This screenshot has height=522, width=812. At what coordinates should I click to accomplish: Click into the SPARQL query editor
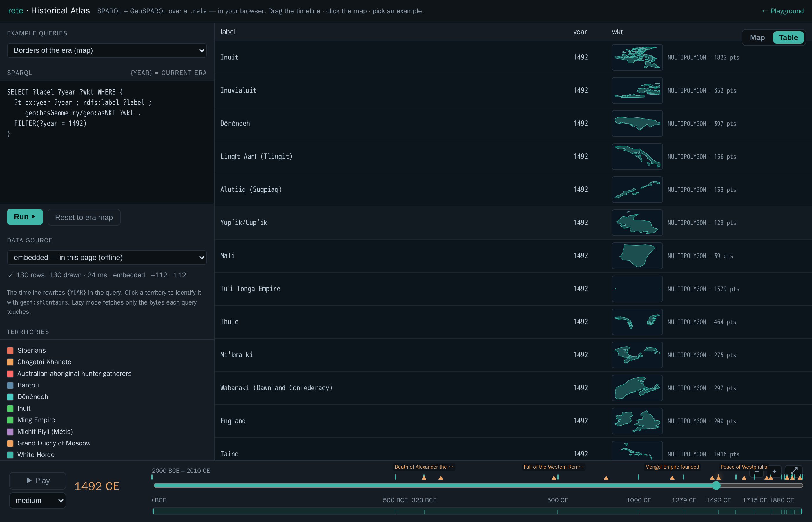[x=107, y=142]
